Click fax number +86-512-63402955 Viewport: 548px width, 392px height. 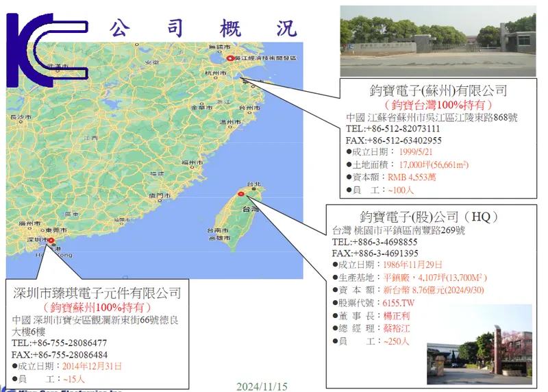click(404, 140)
